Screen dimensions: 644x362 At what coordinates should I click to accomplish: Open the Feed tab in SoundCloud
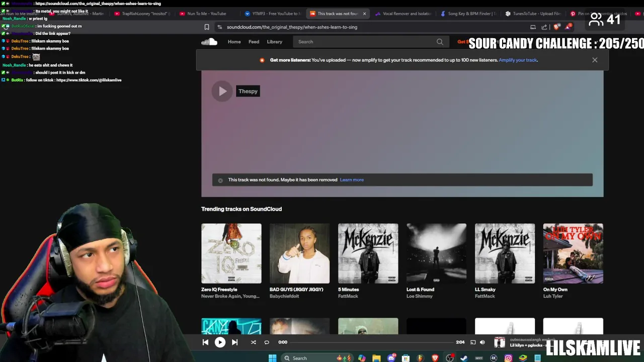[x=254, y=42]
